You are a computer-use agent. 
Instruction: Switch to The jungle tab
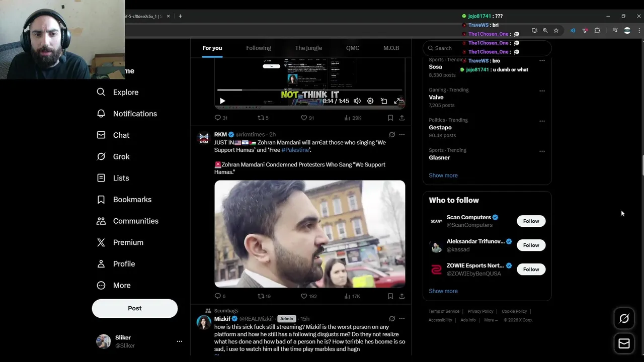pyautogui.click(x=308, y=48)
